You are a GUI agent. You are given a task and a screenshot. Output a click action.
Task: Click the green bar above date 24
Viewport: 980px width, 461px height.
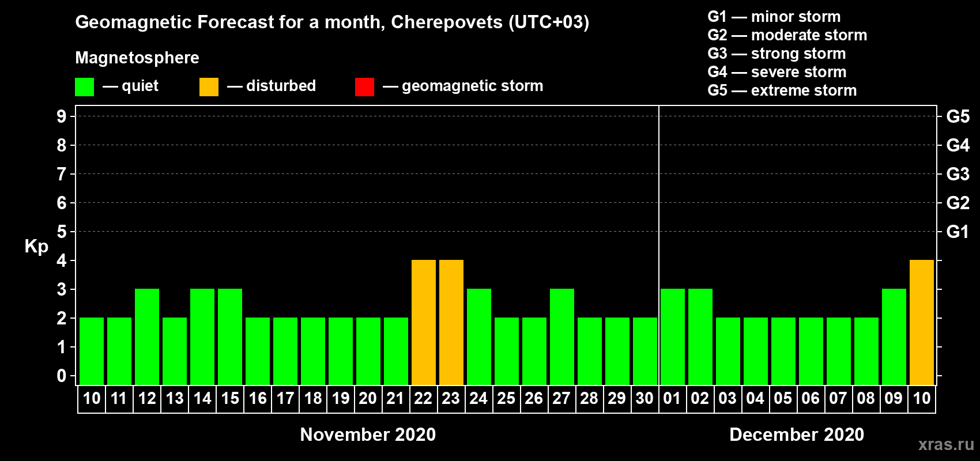pos(479,337)
